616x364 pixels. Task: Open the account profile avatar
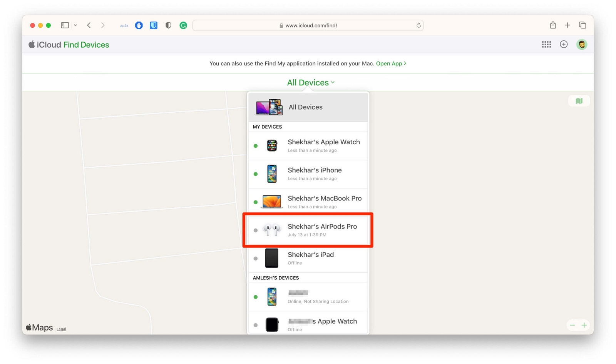(582, 45)
